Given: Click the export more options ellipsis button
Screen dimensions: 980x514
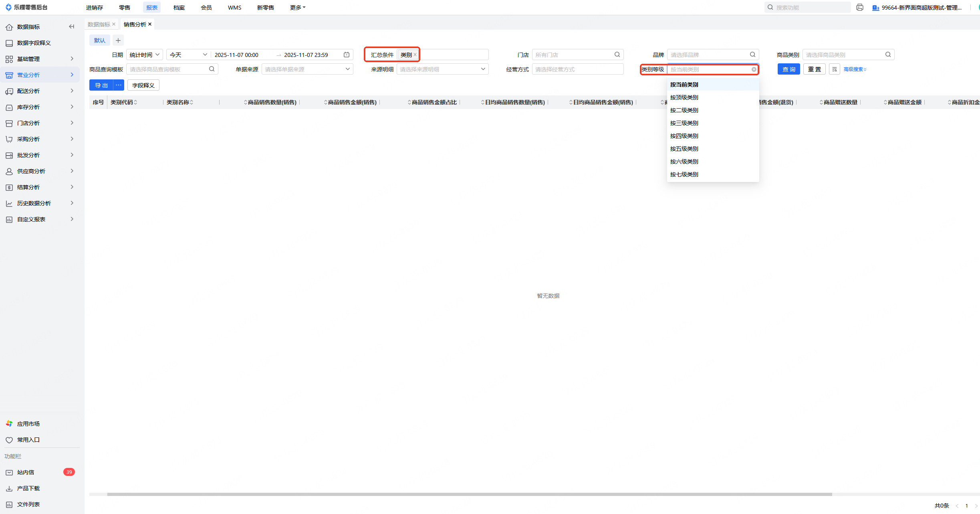Looking at the screenshot, I should tap(119, 85).
